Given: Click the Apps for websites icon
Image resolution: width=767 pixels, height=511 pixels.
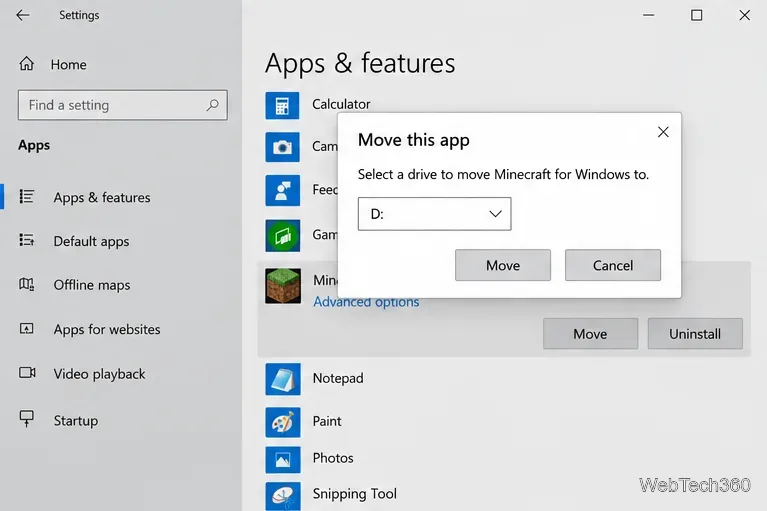Looking at the screenshot, I should pos(26,329).
